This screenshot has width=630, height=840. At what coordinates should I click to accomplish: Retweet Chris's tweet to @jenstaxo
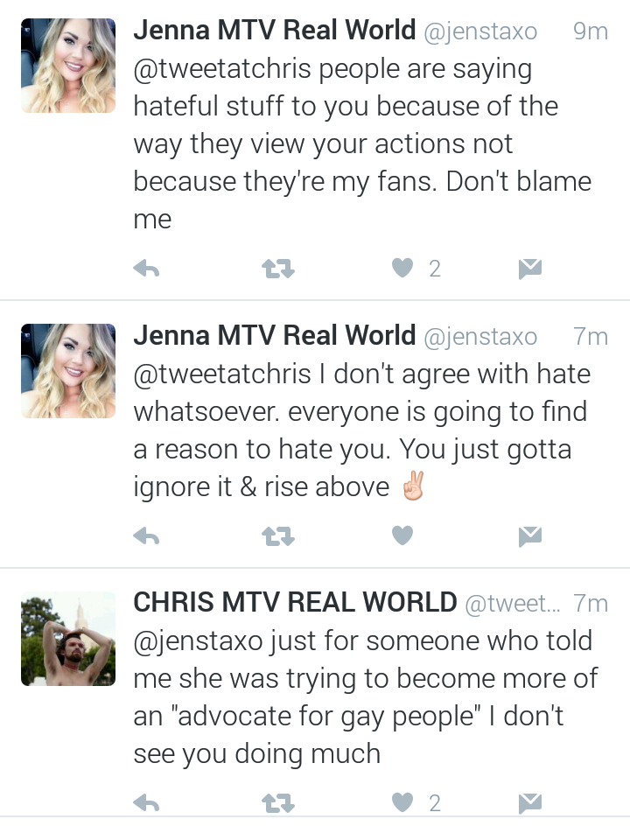278,803
